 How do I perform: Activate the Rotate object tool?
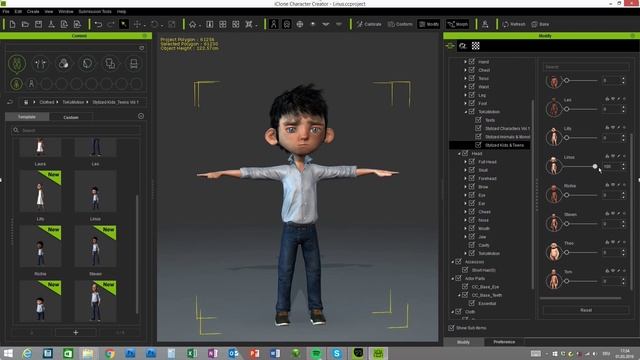coord(154,24)
